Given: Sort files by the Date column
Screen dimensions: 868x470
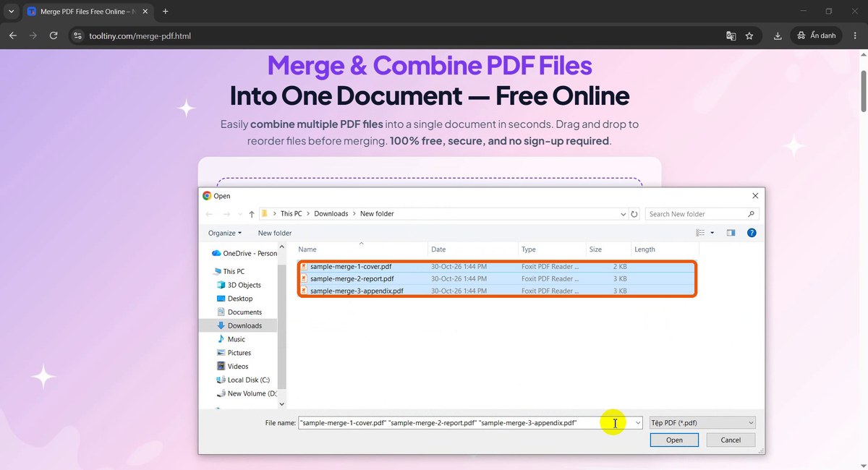Looking at the screenshot, I should click(473, 249).
